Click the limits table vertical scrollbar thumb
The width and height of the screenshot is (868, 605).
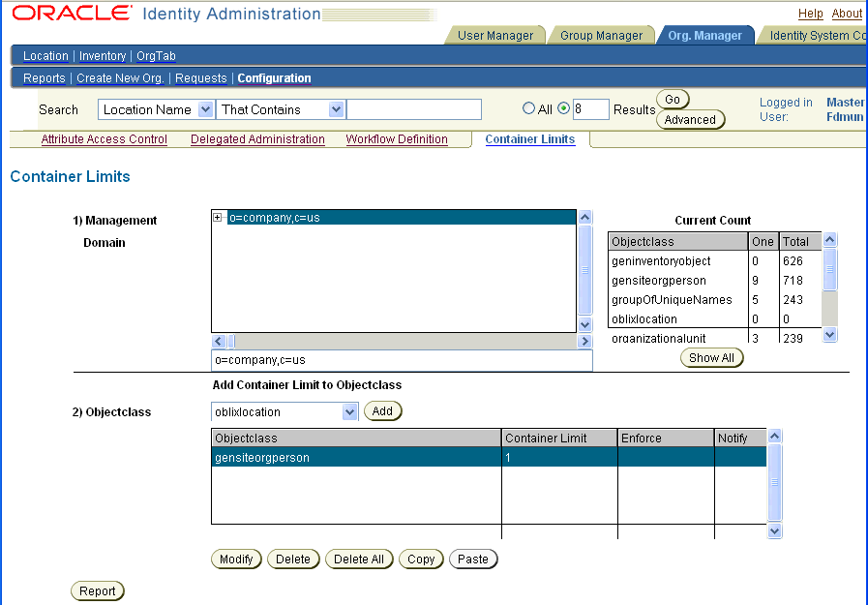tap(774, 482)
